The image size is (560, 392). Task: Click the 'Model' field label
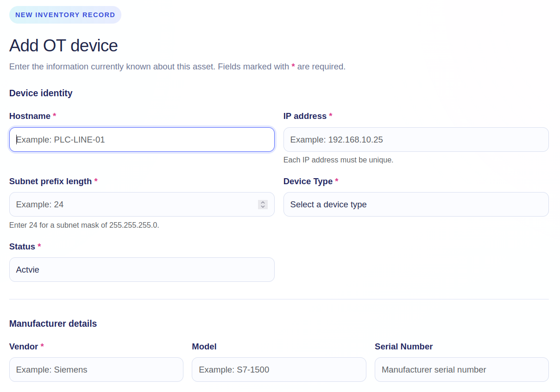coord(204,347)
